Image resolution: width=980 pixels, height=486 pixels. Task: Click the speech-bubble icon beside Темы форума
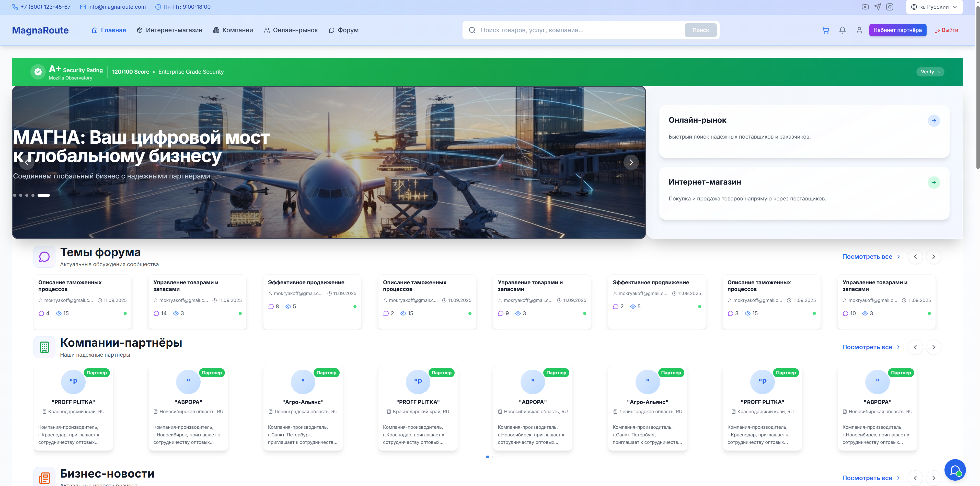pyautogui.click(x=44, y=256)
